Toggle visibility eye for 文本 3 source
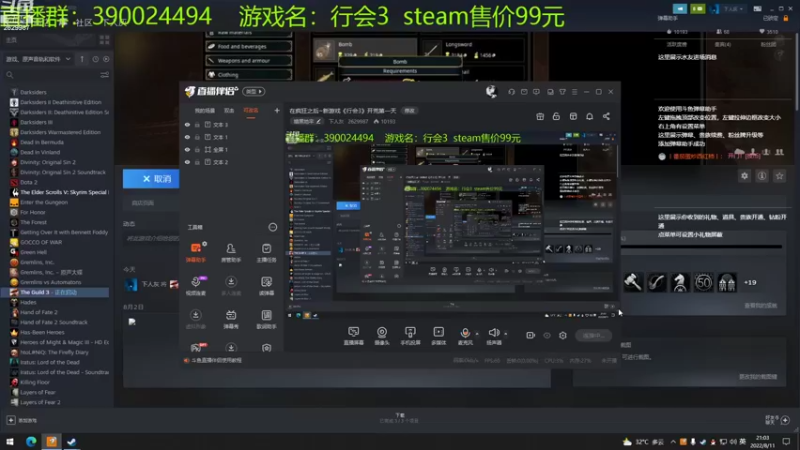The height and width of the screenshot is (450, 800). 187,124
